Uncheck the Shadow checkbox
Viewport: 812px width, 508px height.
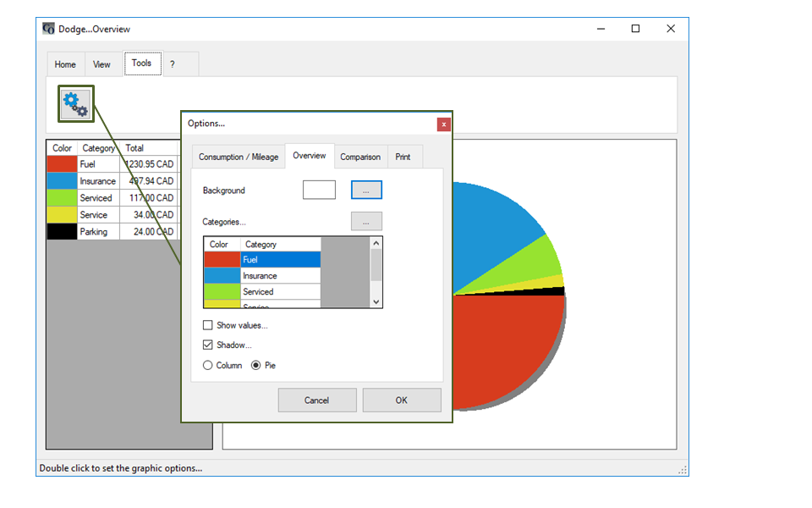point(208,345)
